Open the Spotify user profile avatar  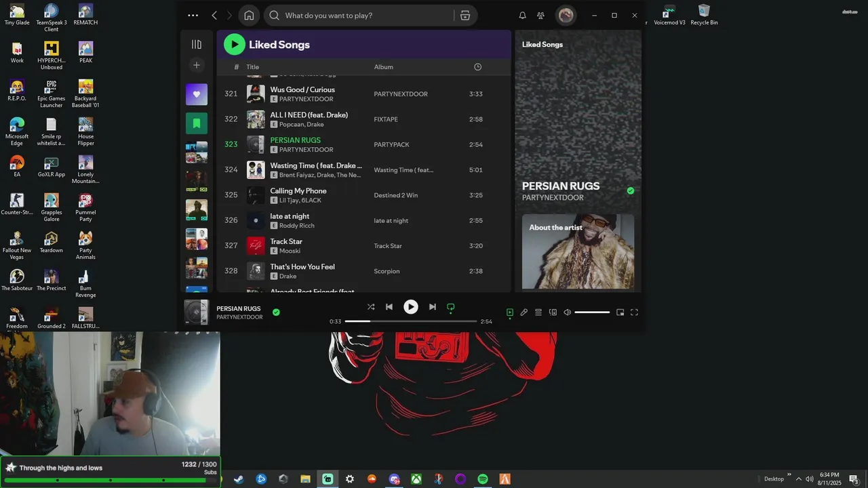tap(566, 16)
